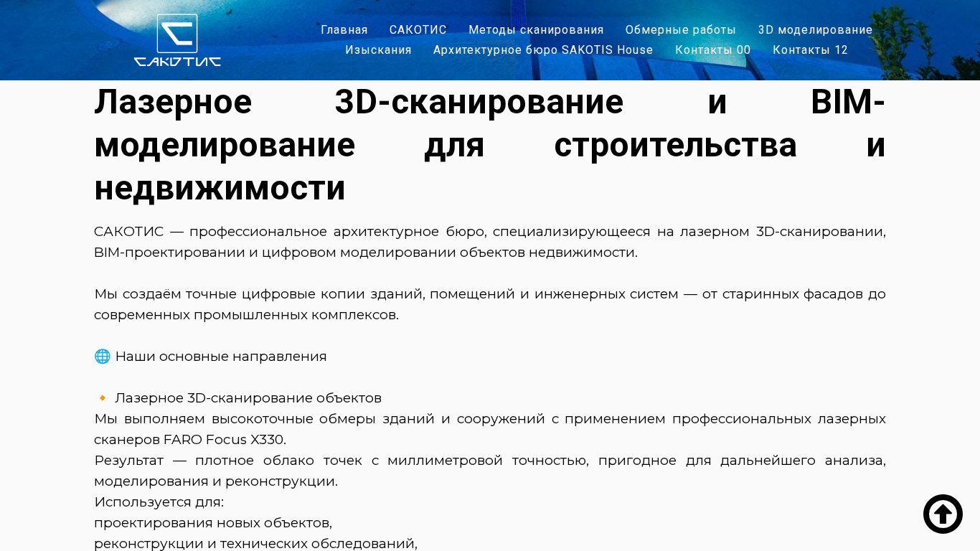Click the paragraph starting Мы создаём точные
Screen dimensions: 980x551
point(490,304)
